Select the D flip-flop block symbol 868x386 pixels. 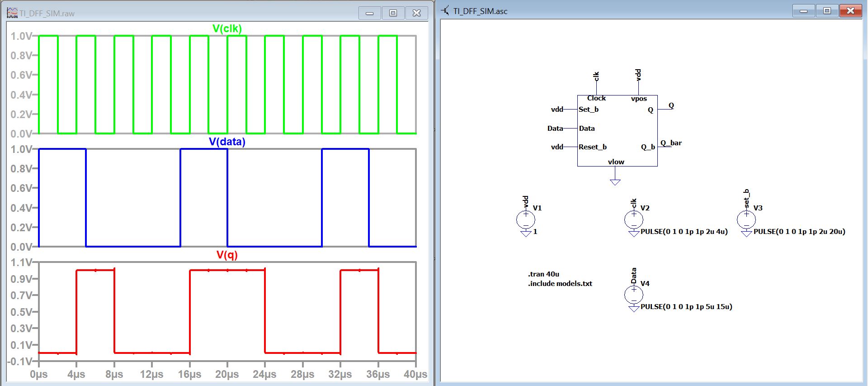coord(617,131)
